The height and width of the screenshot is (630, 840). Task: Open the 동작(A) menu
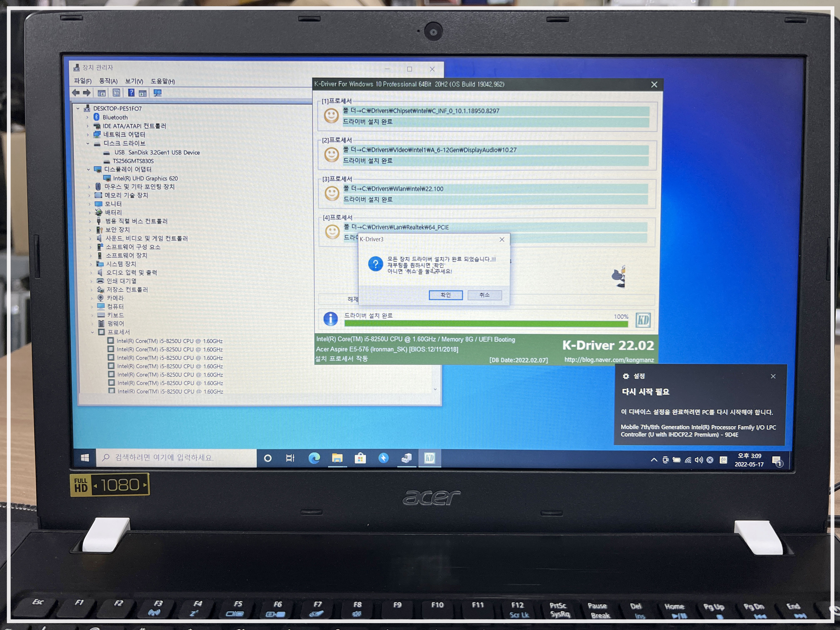point(108,81)
